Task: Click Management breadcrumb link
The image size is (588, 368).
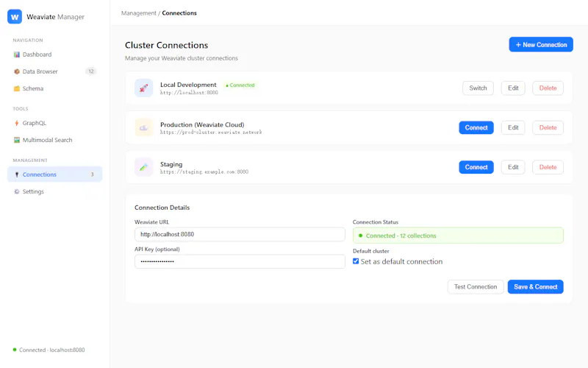Action: (138, 13)
